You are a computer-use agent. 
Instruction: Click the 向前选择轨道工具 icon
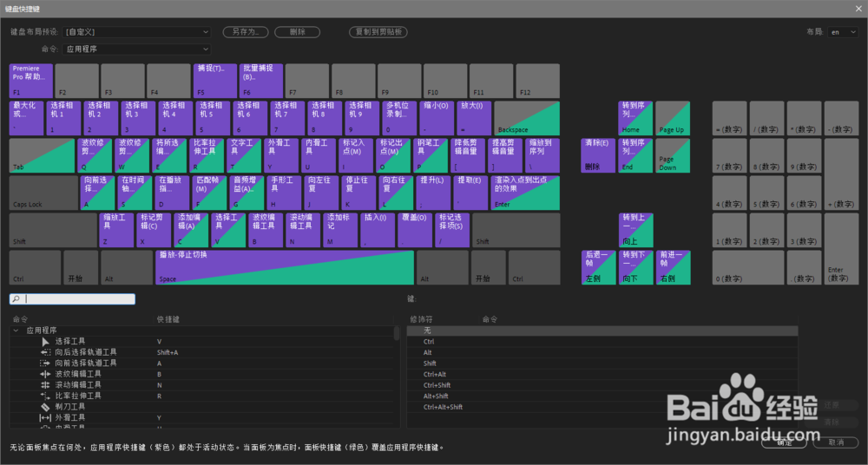click(45, 363)
